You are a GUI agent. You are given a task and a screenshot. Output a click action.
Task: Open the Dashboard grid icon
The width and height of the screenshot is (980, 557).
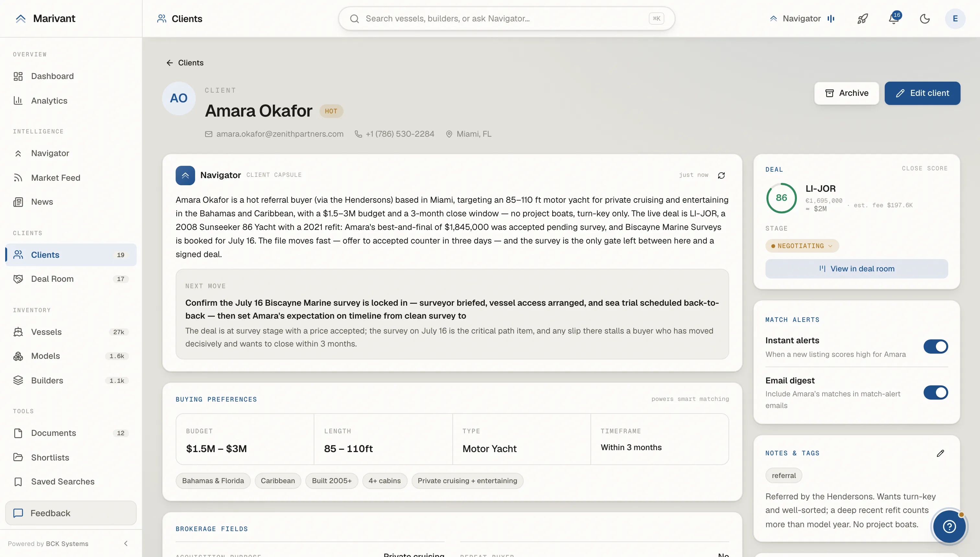[x=18, y=76]
